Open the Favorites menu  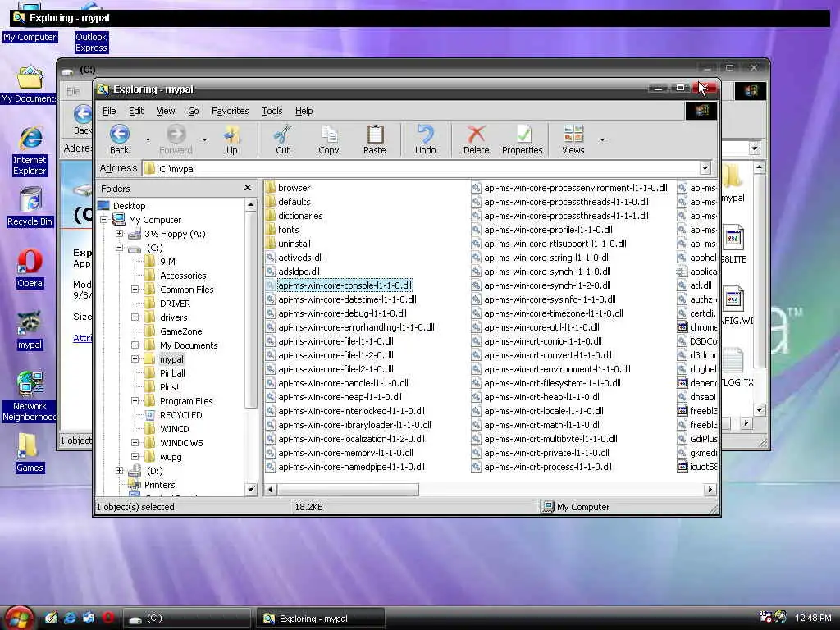pyautogui.click(x=230, y=111)
